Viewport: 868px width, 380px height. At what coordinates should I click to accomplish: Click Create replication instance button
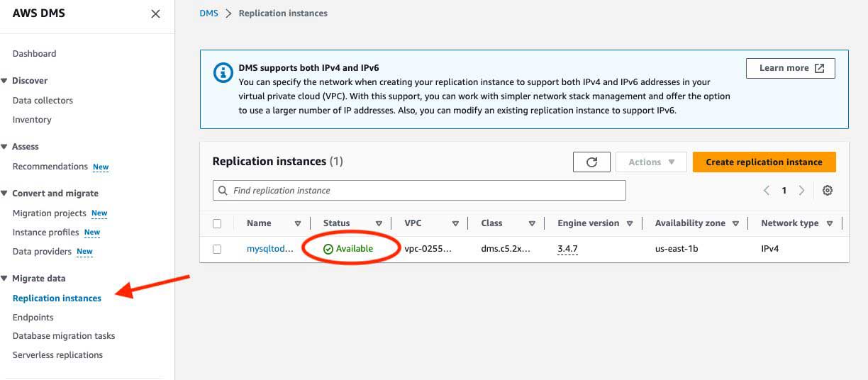pyautogui.click(x=764, y=162)
